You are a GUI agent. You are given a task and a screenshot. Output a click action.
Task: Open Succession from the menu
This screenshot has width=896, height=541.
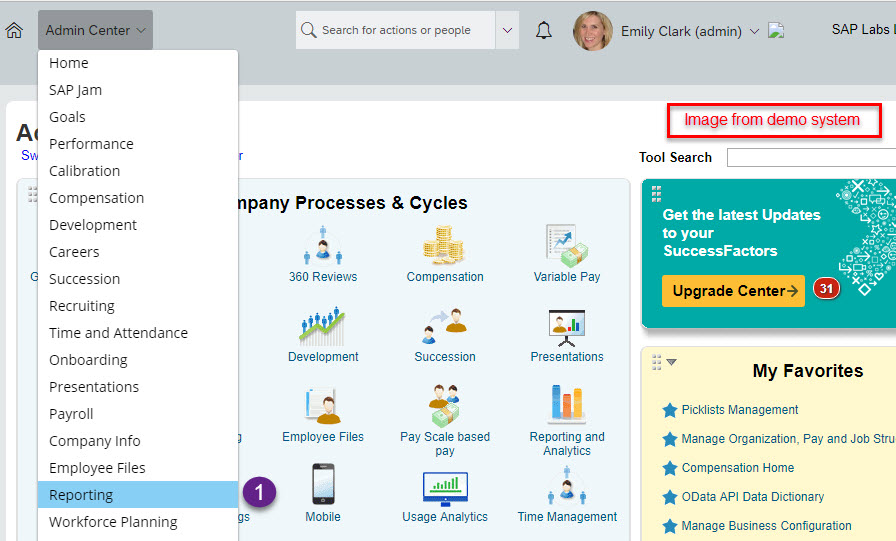138,279
